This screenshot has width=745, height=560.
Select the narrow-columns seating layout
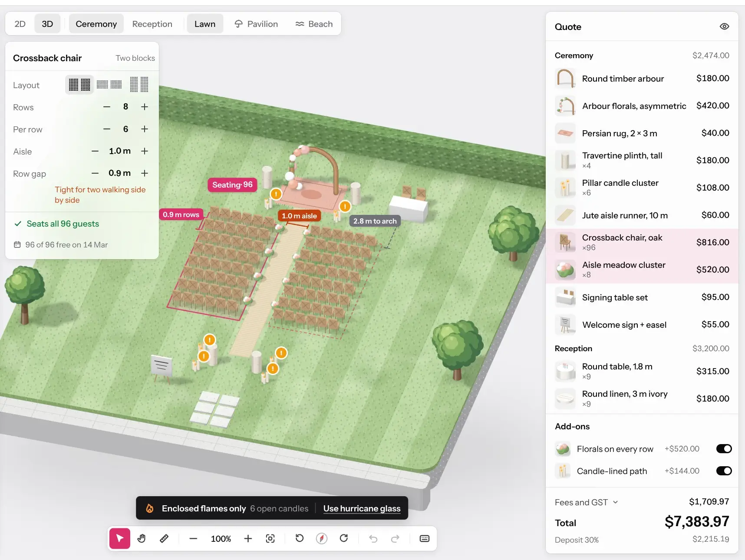pyautogui.click(x=139, y=85)
